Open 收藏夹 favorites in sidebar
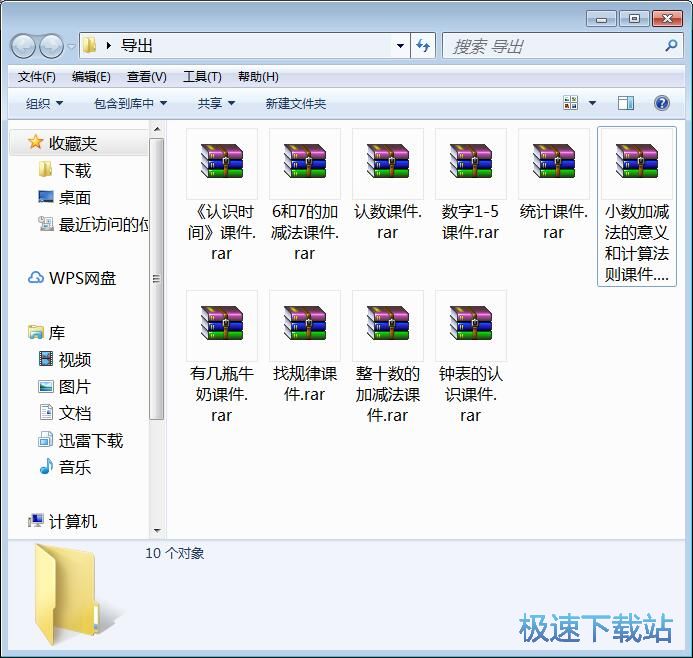This screenshot has height=658, width=693. (73, 143)
